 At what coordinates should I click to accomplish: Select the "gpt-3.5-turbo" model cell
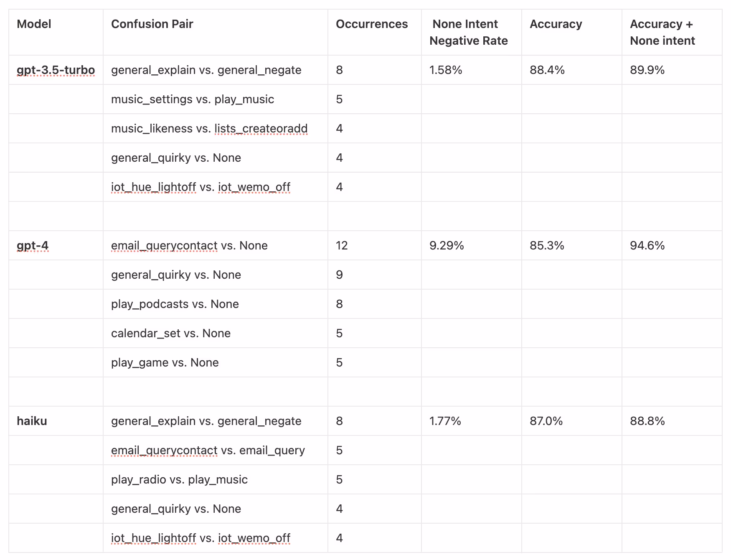(x=56, y=70)
